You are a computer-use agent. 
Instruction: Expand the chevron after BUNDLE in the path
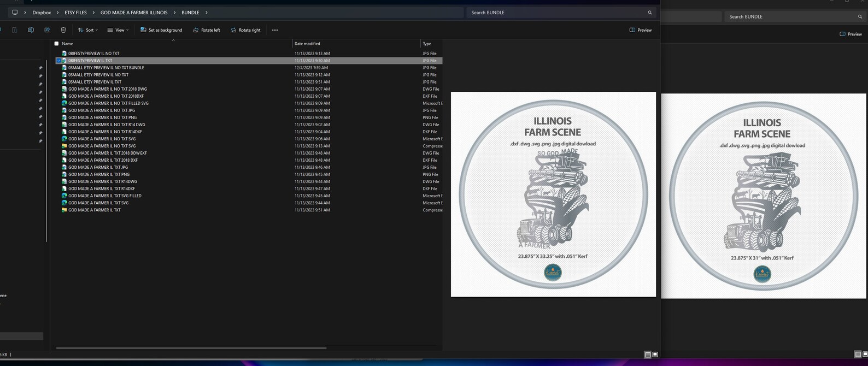pyautogui.click(x=206, y=13)
